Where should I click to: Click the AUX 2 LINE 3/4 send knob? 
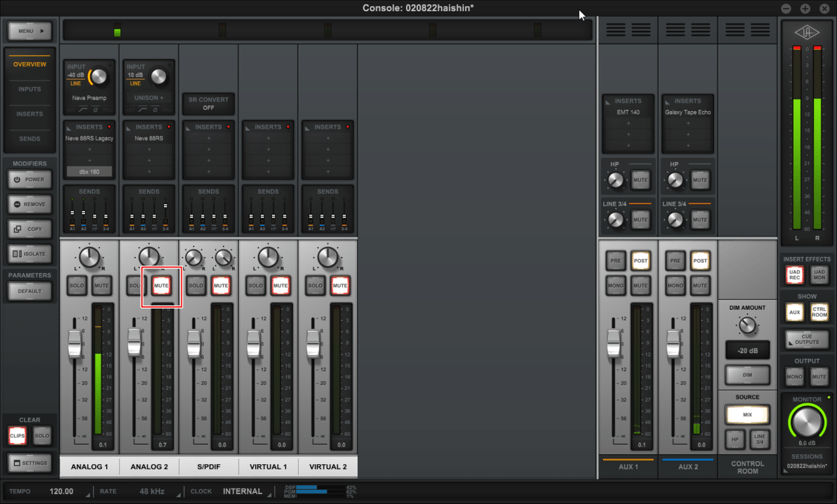[x=675, y=220]
